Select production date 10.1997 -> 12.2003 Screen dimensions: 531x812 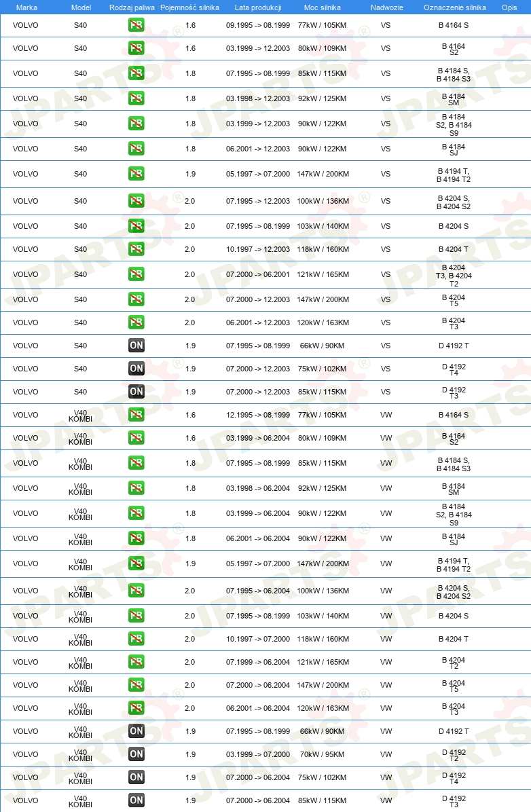tap(258, 249)
